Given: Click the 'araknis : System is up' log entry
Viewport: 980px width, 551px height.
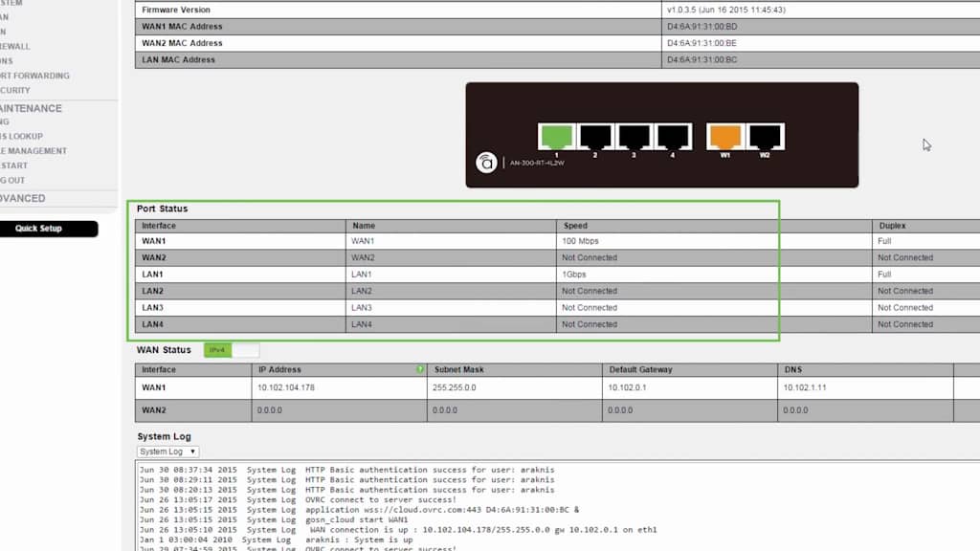Looking at the screenshot, I should click(276, 540).
